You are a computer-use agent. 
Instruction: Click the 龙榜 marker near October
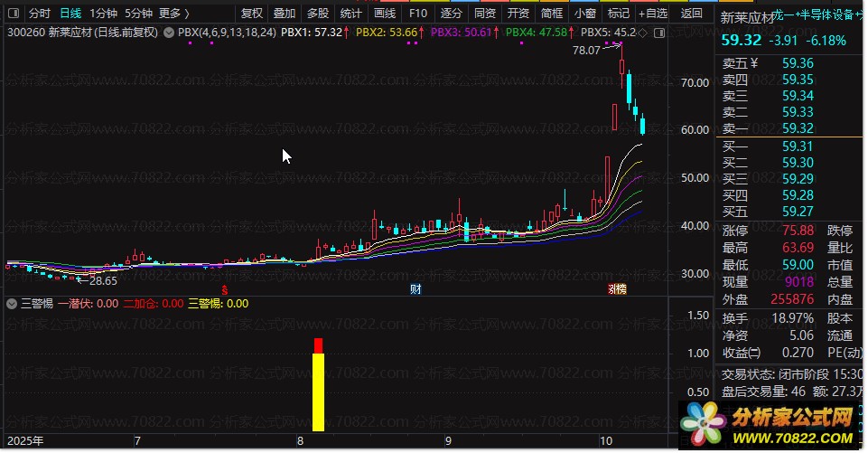point(617,288)
